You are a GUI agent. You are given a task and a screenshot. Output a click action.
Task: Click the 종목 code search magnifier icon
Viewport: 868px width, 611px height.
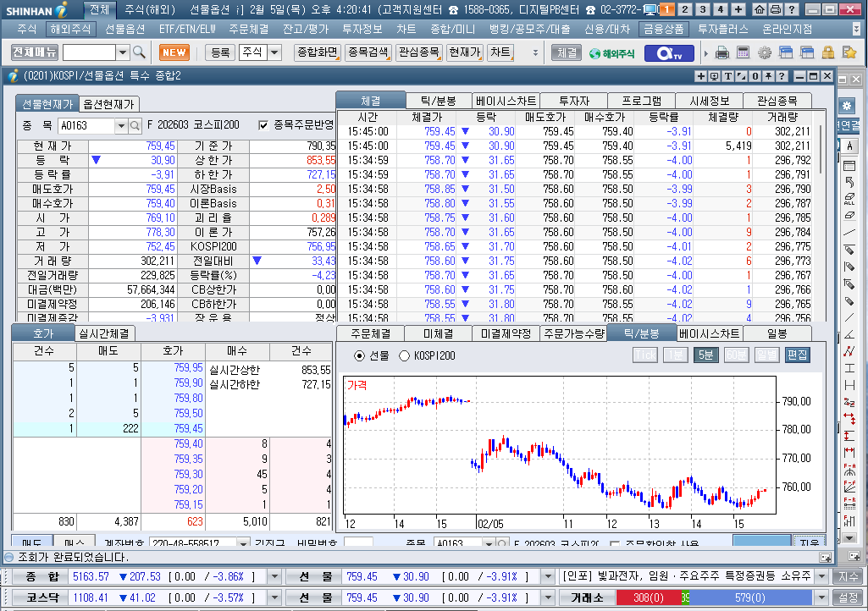(x=135, y=126)
